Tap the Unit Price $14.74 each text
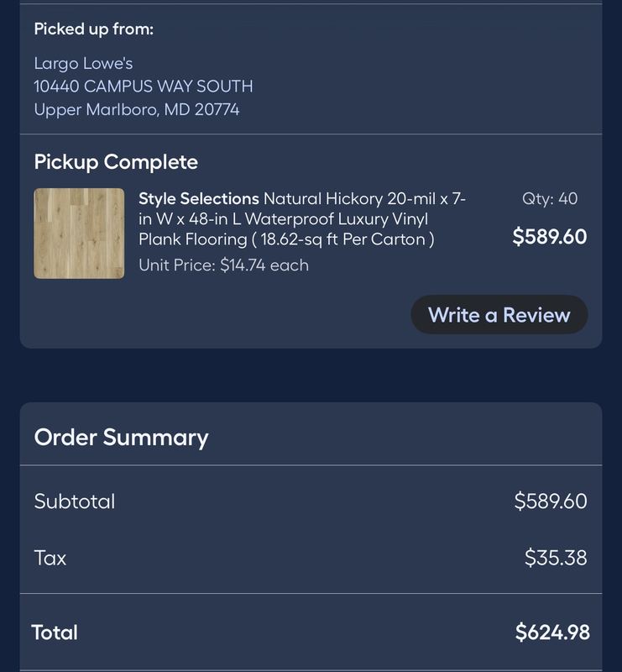 (x=223, y=265)
